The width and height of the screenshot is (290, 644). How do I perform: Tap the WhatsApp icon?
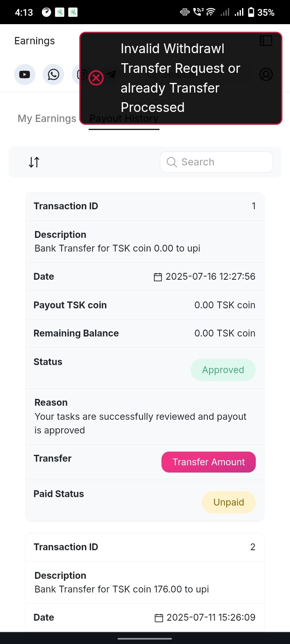pos(53,74)
